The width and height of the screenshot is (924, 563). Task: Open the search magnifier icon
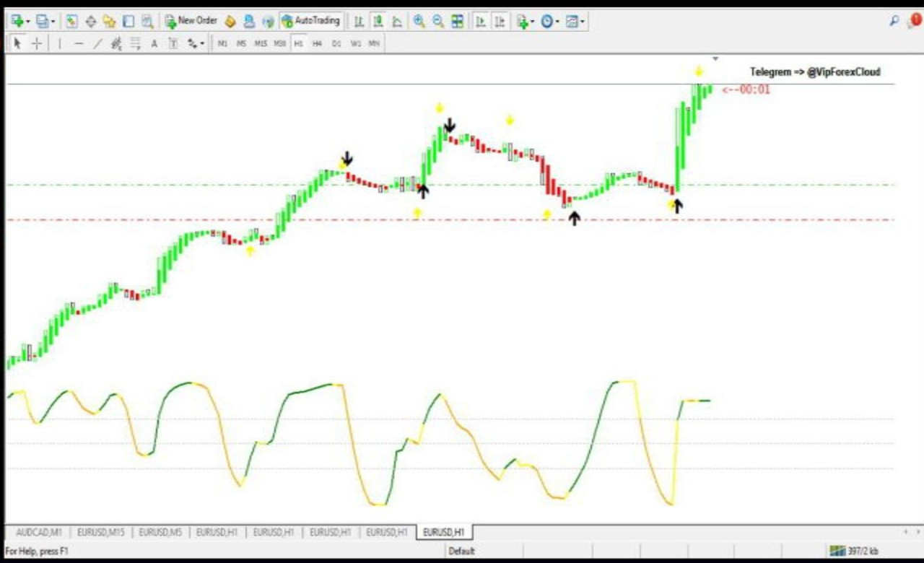[894, 21]
